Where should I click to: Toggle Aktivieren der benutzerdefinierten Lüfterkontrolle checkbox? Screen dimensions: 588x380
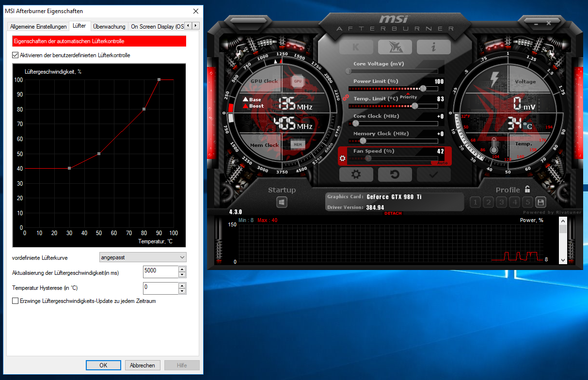pos(15,55)
